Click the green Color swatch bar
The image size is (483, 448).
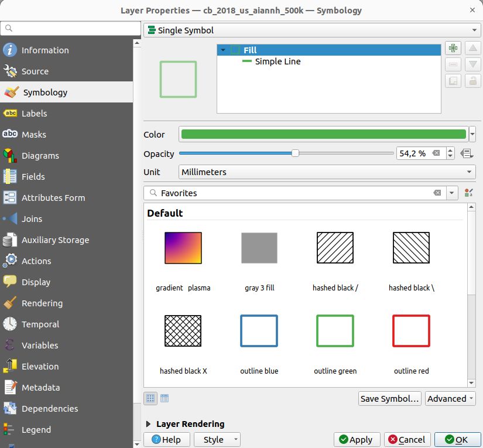pos(323,134)
